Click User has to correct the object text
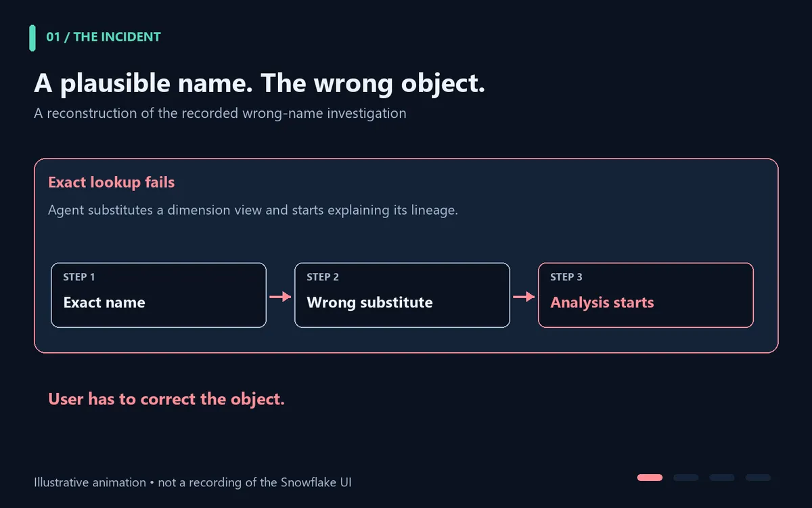This screenshot has height=508, width=812. [166, 399]
